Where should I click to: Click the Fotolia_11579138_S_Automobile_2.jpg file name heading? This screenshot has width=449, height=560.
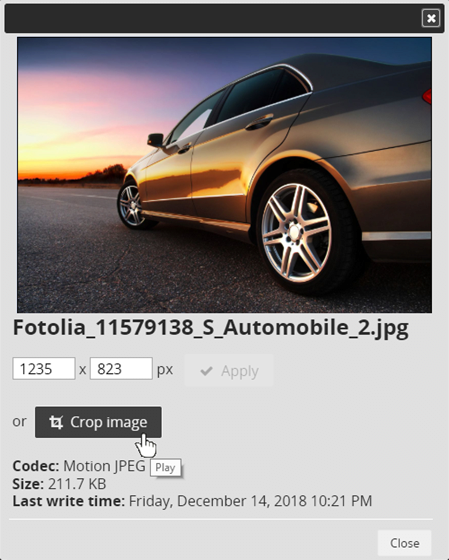pyautogui.click(x=211, y=328)
